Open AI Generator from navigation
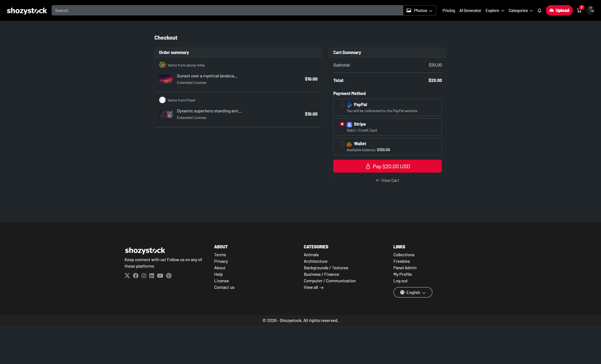601x364 pixels. pyautogui.click(x=470, y=11)
